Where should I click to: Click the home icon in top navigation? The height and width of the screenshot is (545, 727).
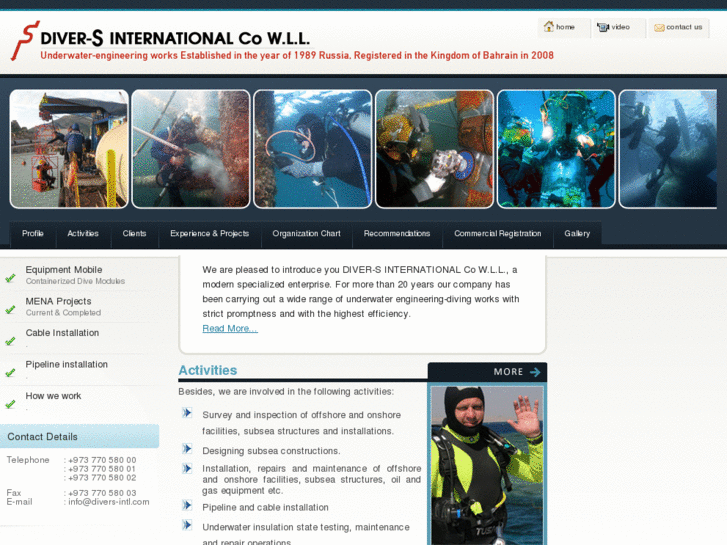549,27
